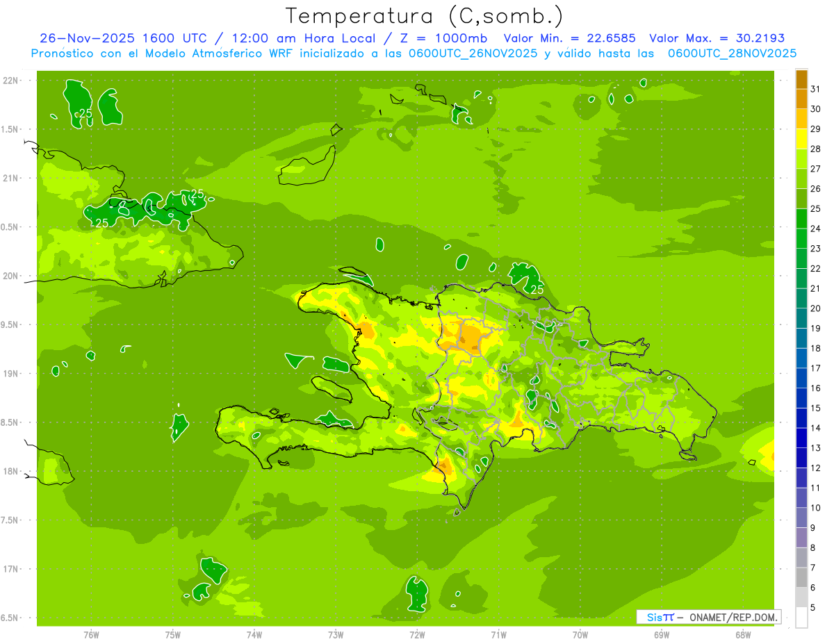834x644 pixels.
Task: Click the legend value 5
Action: 813,608
